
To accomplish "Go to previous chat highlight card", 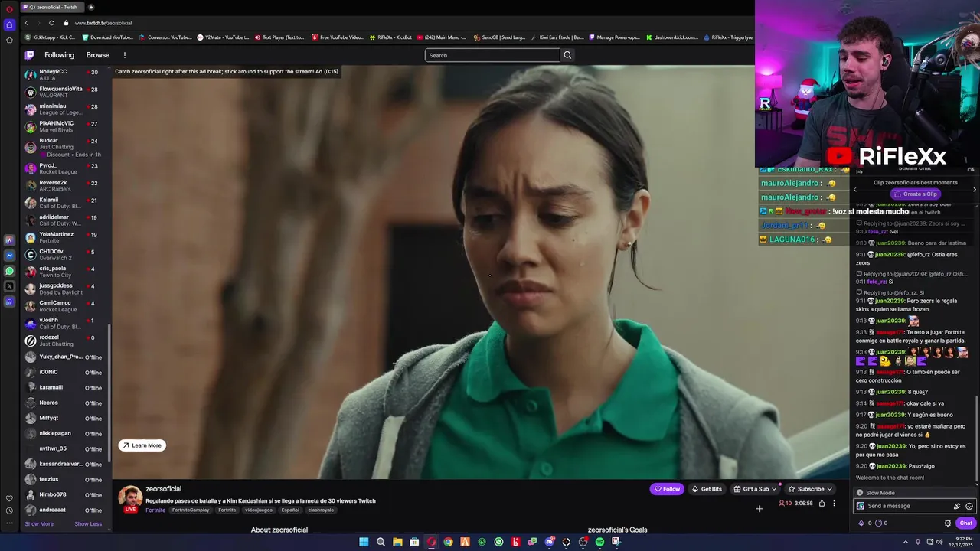I will (x=855, y=189).
